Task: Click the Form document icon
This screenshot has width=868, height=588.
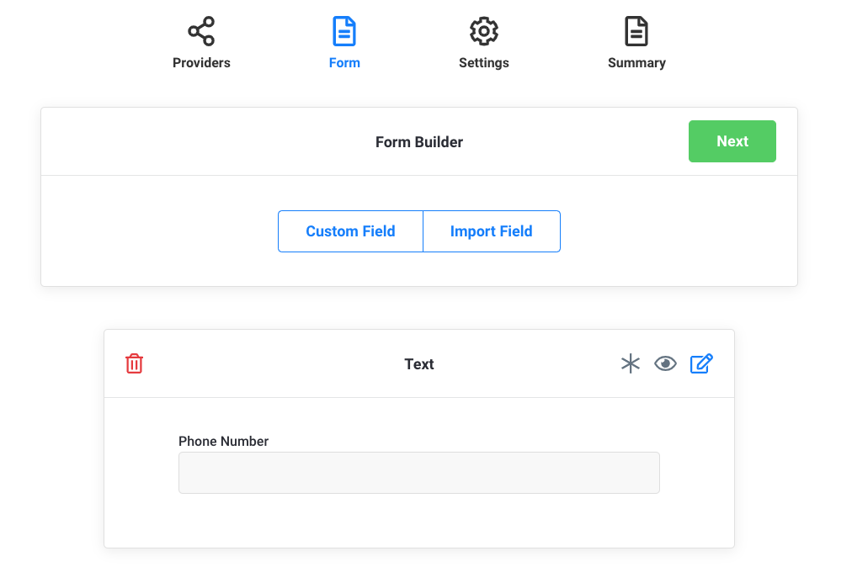Action: coord(344,31)
